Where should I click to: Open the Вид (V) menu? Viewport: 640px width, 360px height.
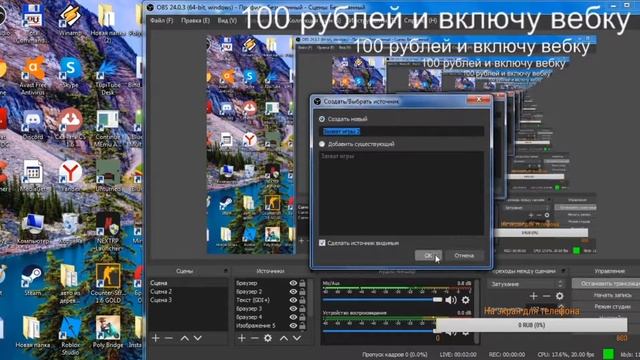[x=227, y=20]
